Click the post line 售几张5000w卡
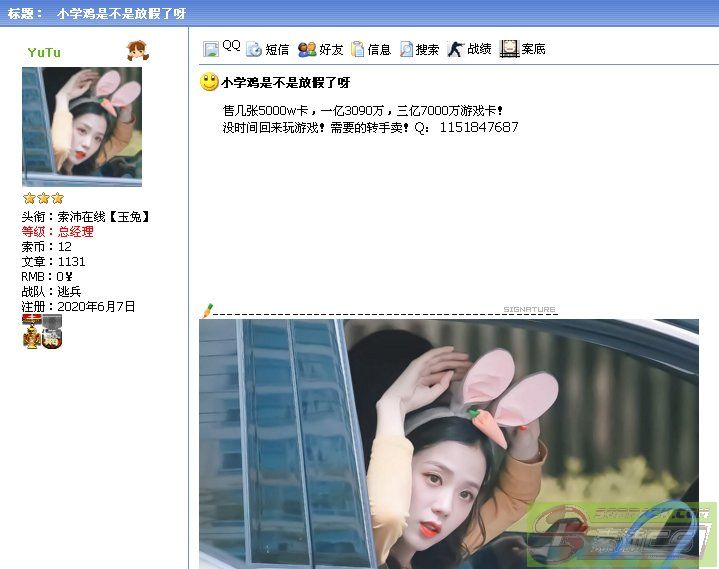Image resolution: width=719 pixels, height=569 pixels. tap(265, 110)
